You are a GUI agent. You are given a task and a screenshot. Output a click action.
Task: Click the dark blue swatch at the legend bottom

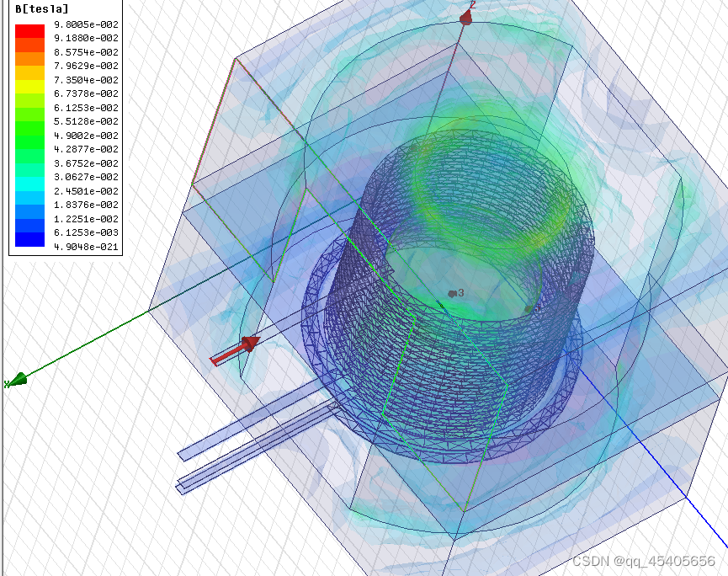pyautogui.click(x=29, y=239)
